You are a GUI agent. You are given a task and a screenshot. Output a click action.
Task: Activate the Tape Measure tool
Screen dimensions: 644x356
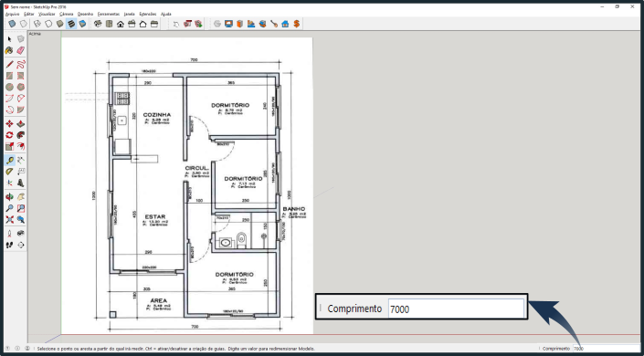9,160
